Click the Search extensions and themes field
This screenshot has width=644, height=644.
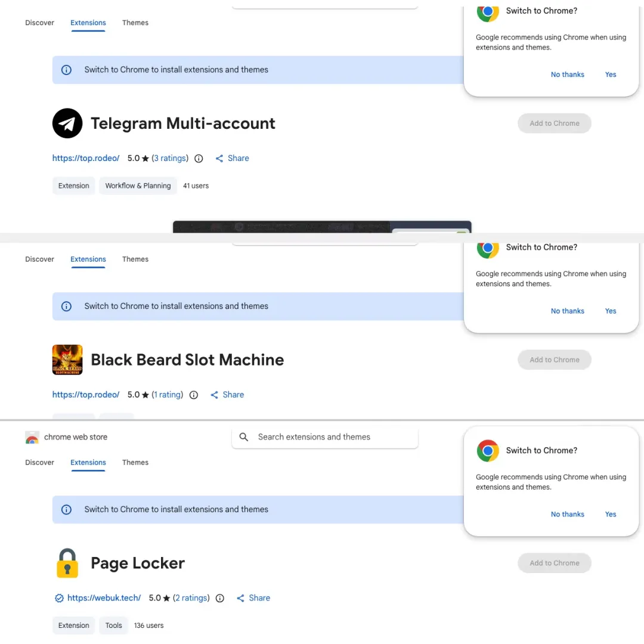(x=325, y=437)
